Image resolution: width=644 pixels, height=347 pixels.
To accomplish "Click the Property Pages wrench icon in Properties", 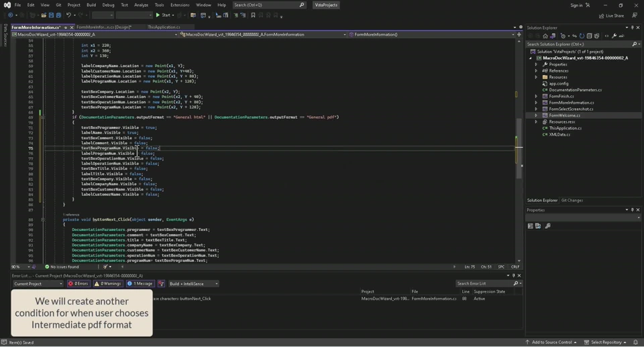I will tap(547, 226).
